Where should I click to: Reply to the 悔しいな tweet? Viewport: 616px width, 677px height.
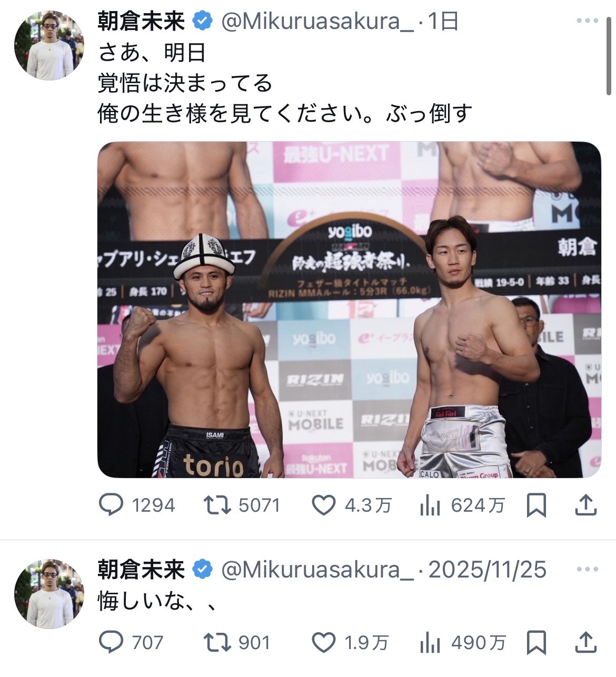pos(112,643)
